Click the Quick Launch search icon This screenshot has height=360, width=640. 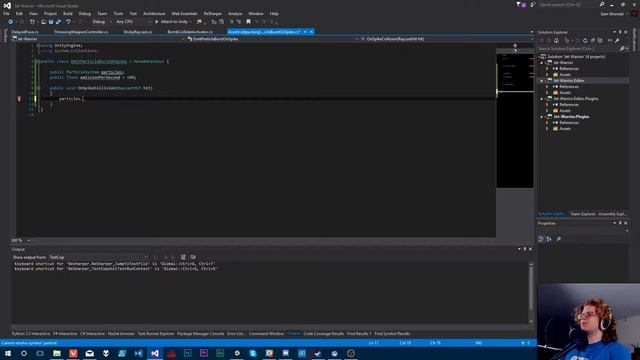tap(602, 4)
